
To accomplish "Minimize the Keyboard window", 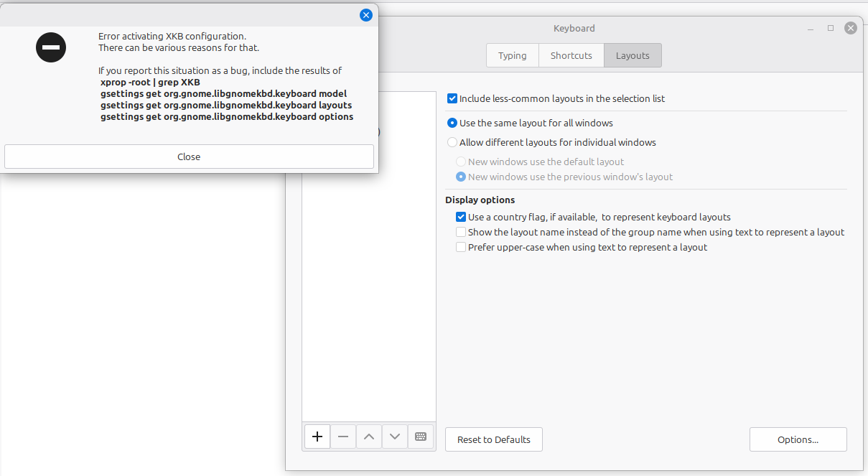I will click(810, 28).
